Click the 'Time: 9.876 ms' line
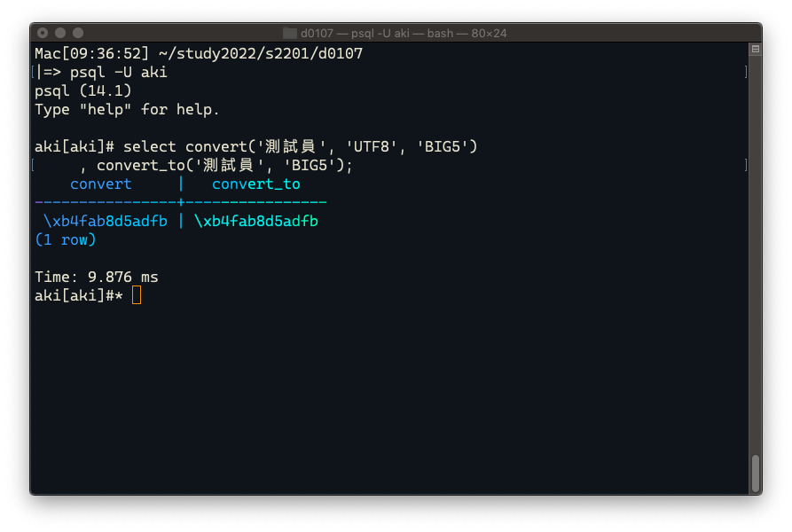This screenshot has width=792, height=532. [x=97, y=278]
